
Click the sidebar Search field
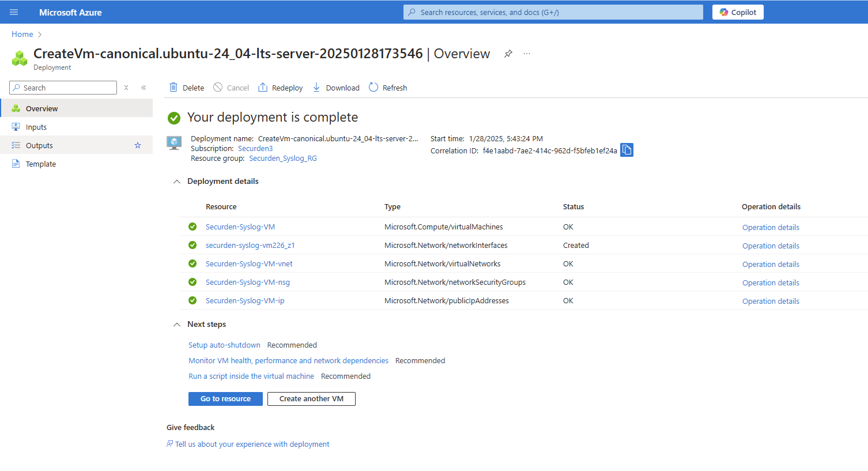pyautogui.click(x=63, y=88)
